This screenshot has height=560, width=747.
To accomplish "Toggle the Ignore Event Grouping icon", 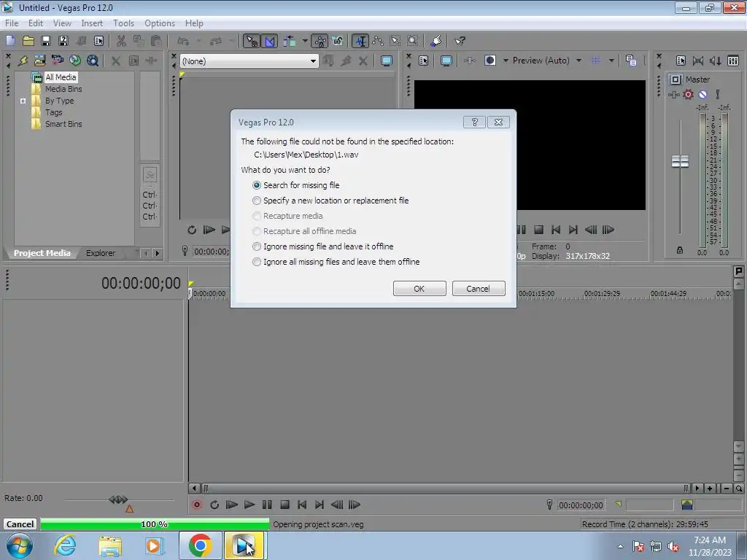I will click(338, 42).
